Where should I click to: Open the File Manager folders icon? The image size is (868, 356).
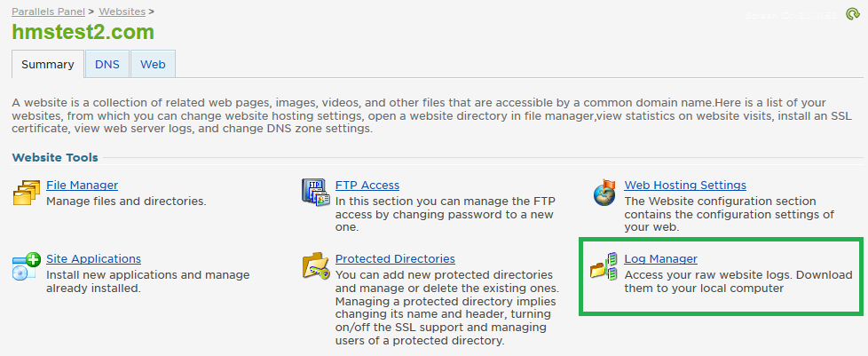[26, 193]
